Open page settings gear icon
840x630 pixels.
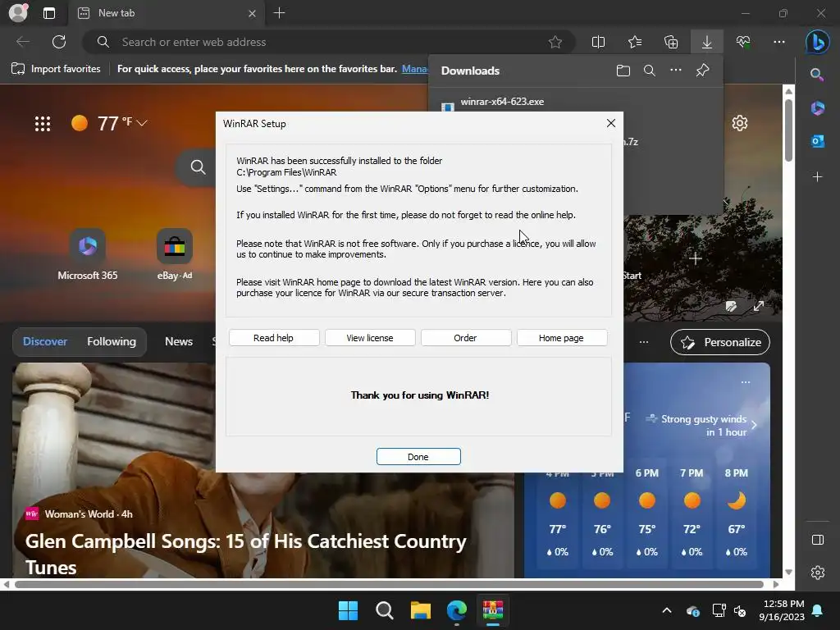pyautogui.click(x=740, y=123)
